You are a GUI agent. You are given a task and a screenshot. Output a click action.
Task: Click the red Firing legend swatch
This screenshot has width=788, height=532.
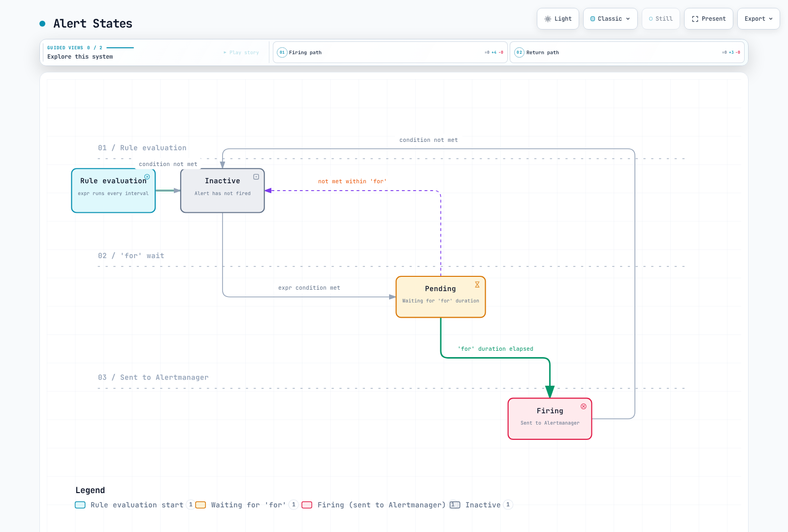307,505
